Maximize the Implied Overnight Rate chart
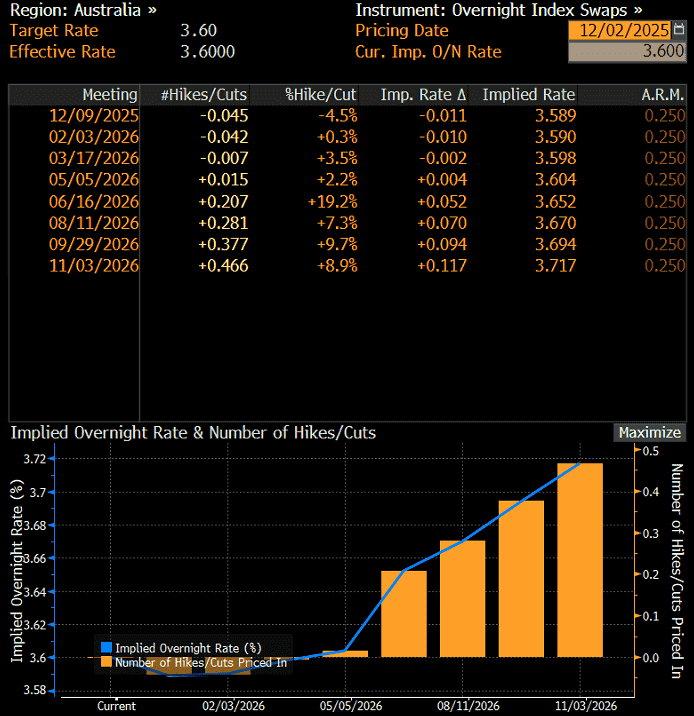This screenshot has width=694, height=716. click(x=650, y=432)
